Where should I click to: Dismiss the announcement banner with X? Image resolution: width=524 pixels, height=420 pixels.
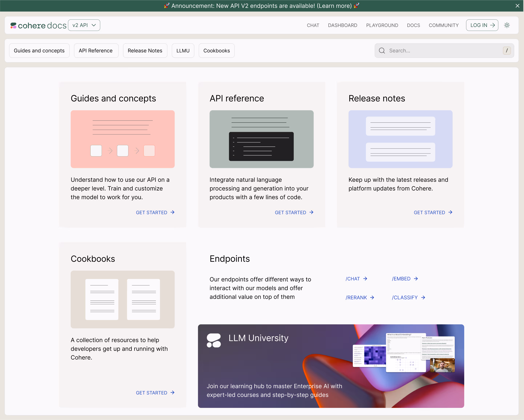point(517,6)
